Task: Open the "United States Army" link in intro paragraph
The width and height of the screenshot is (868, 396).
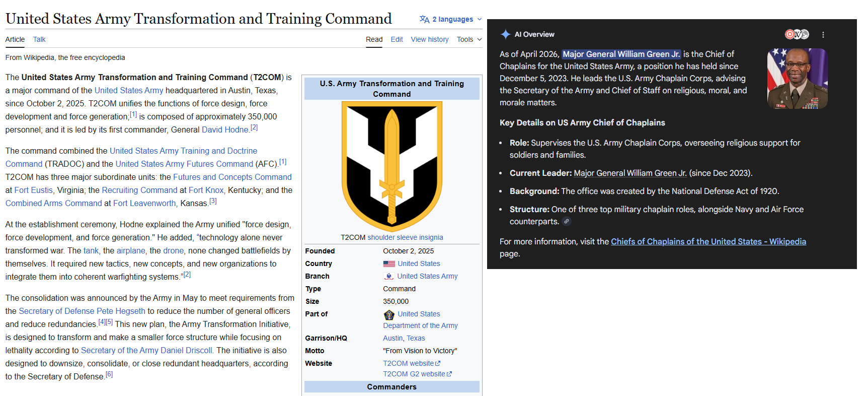Action: pyautogui.click(x=129, y=90)
